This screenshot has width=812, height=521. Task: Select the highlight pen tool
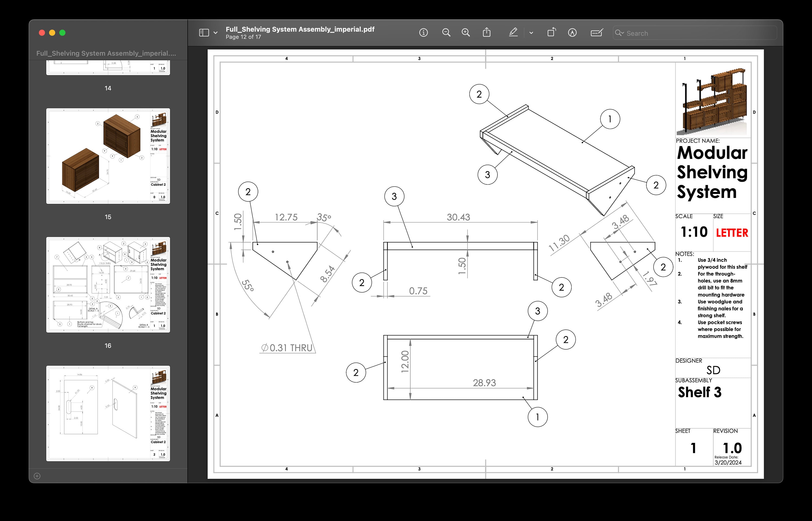click(513, 32)
